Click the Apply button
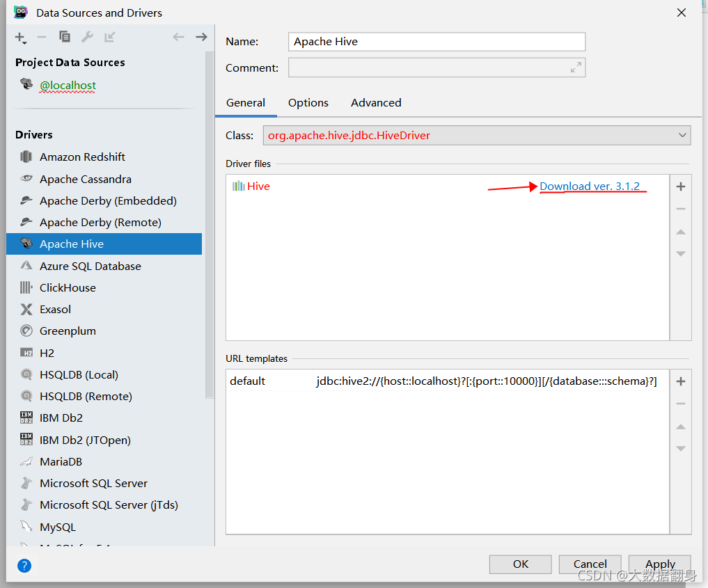708x588 pixels. 660,564
